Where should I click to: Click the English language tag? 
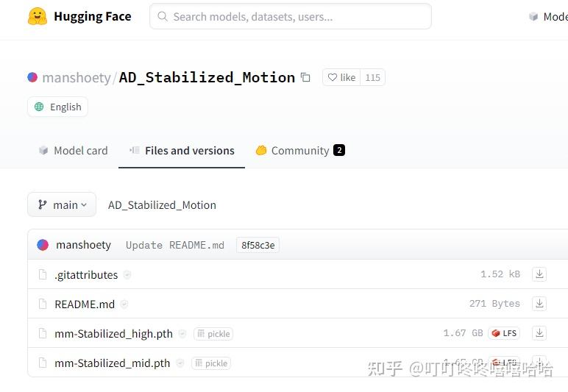(57, 107)
